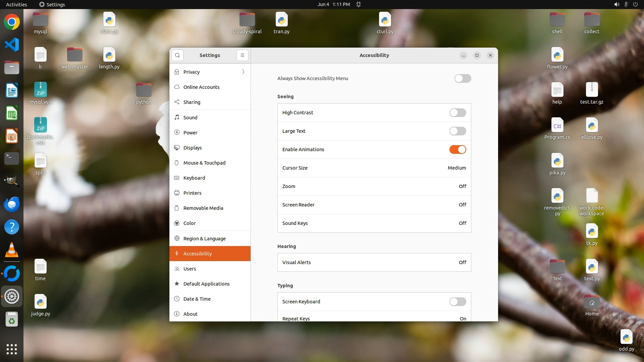Image resolution: width=644 pixels, height=362 pixels.
Task: Open the Zoom settings row
Action: click(x=374, y=186)
